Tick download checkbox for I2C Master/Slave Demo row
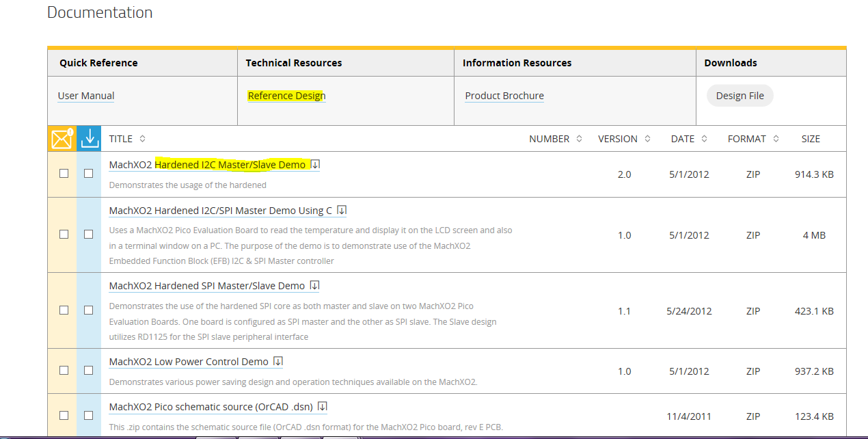The width and height of the screenshot is (868, 439). 88,174
